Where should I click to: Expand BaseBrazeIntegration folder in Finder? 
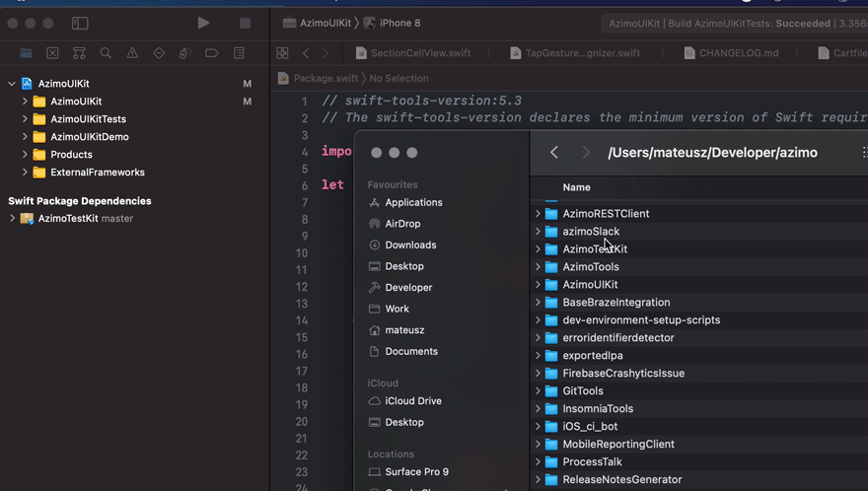tap(537, 303)
